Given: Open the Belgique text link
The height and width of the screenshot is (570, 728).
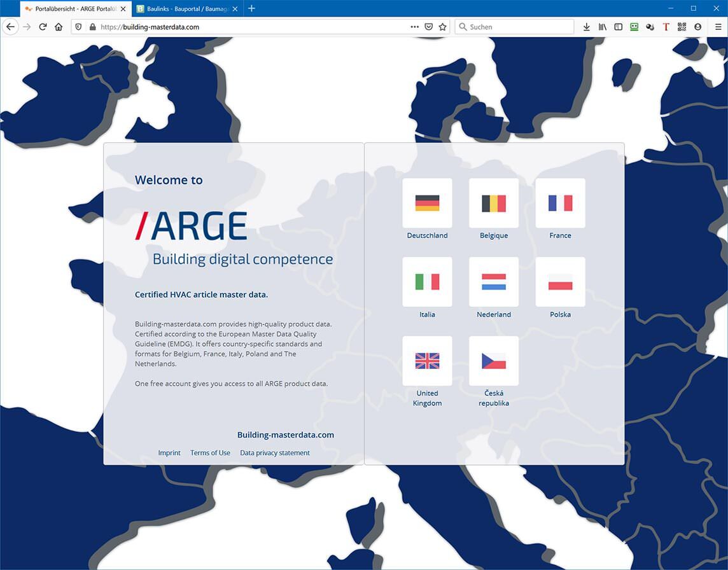Looking at the screenshot, I should 494,235.
